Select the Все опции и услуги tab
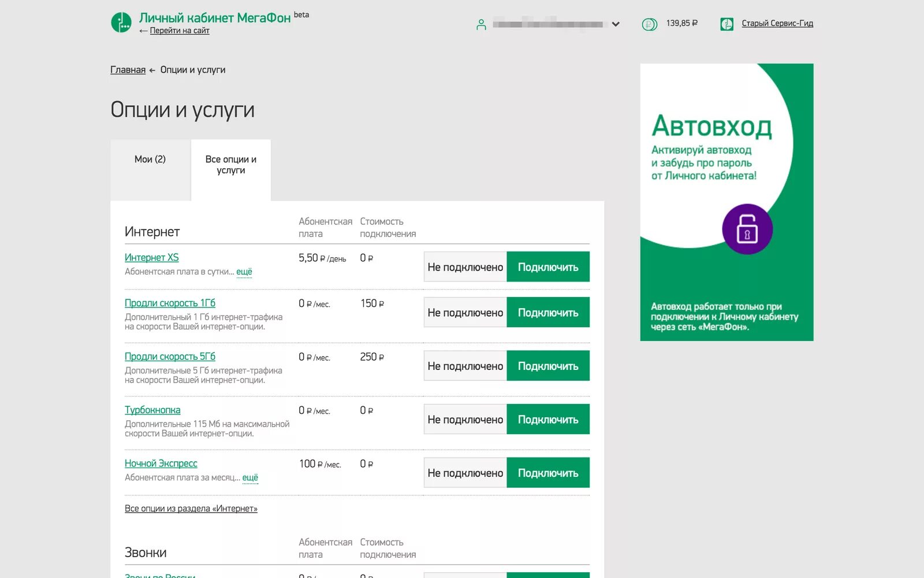Image resolution: width=924 pixels, height=578 pixels. click(x=231, y=170)
